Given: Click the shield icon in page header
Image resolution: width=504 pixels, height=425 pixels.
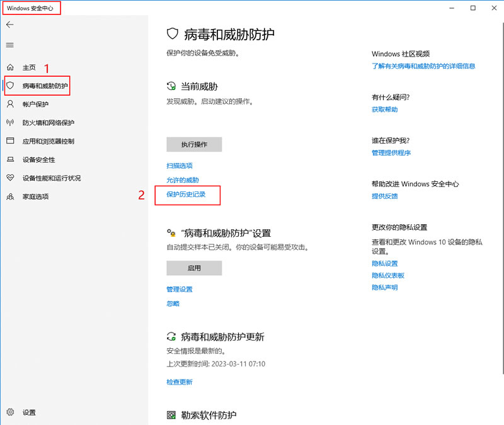Looking at the screenshot, I should tap(172, 34).
